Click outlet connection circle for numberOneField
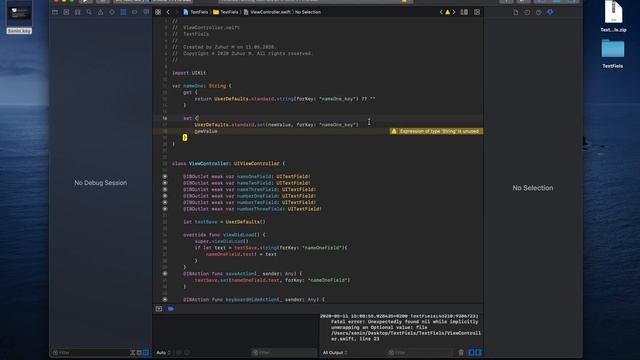 pyautogui.click(x=165, y=196)
